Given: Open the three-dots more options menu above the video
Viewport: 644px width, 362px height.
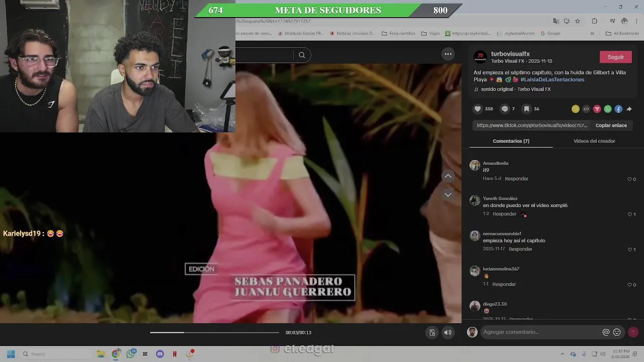Looking at the screenshot, I should tap(448, 54).
